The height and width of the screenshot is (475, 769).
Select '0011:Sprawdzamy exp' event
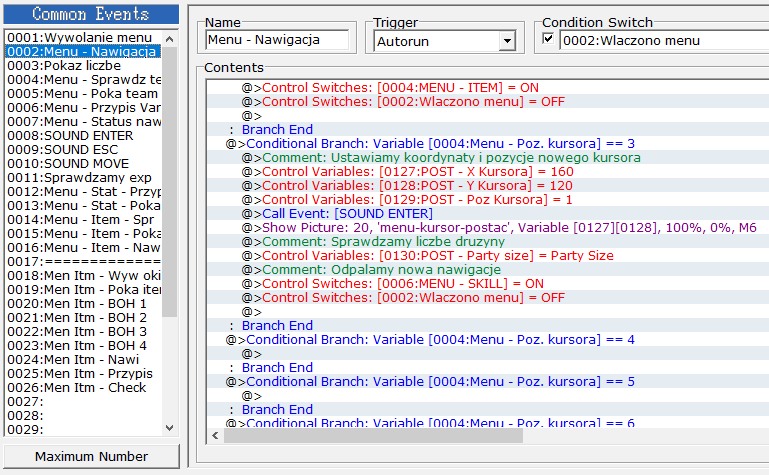pos(82,177)
